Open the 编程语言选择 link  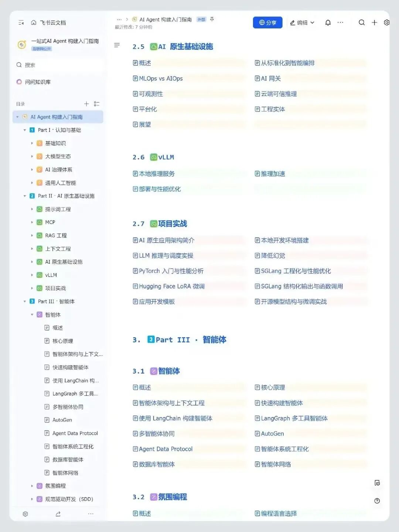[279, 514]
